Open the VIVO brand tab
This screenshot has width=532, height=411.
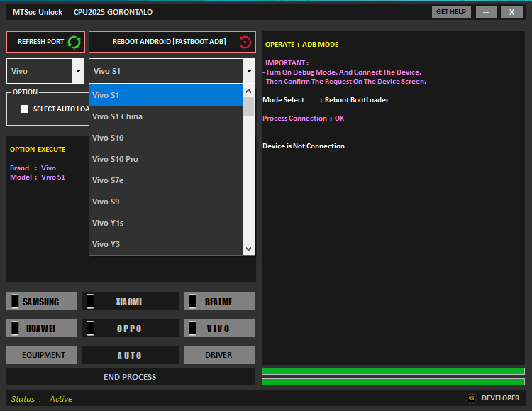pos(219,328)
